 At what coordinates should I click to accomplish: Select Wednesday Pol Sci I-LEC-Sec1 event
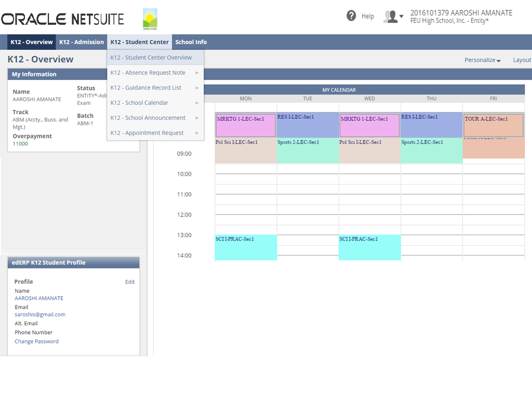[x=369, y=150]
